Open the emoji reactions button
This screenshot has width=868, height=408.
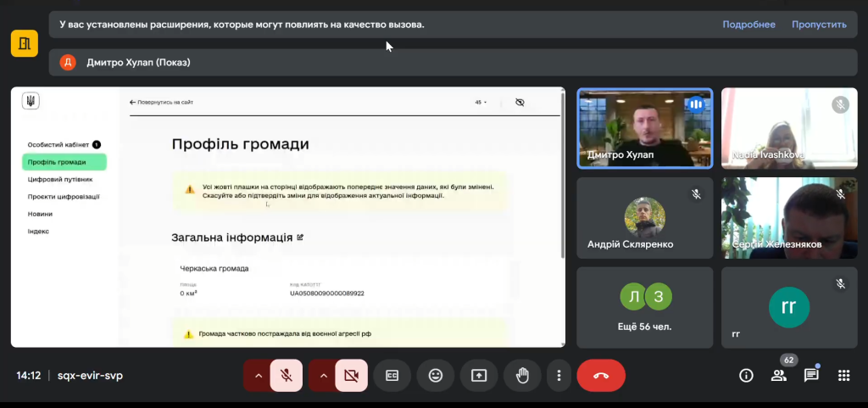click(x=436, y=375)
